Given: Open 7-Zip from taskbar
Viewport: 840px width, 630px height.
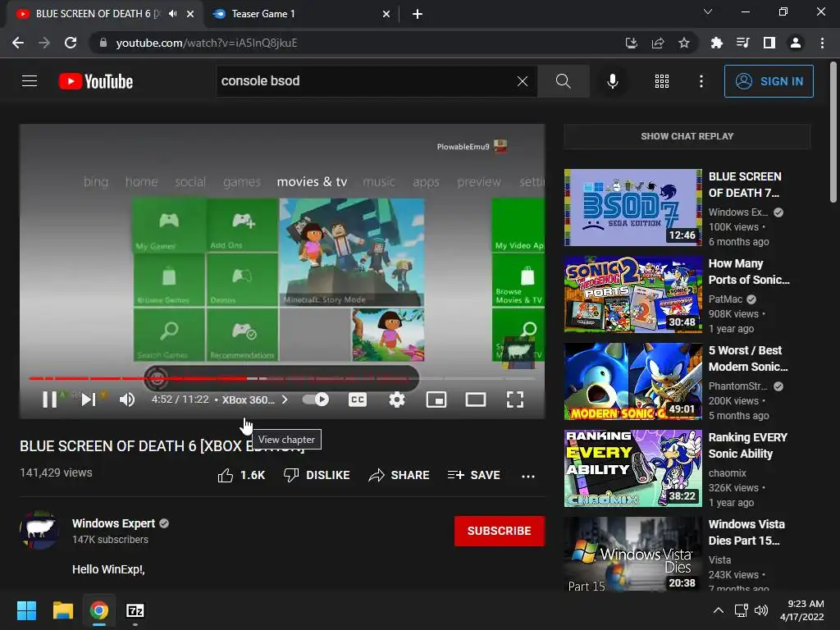Looking at the screenshot, I should [x=135, y=610].
